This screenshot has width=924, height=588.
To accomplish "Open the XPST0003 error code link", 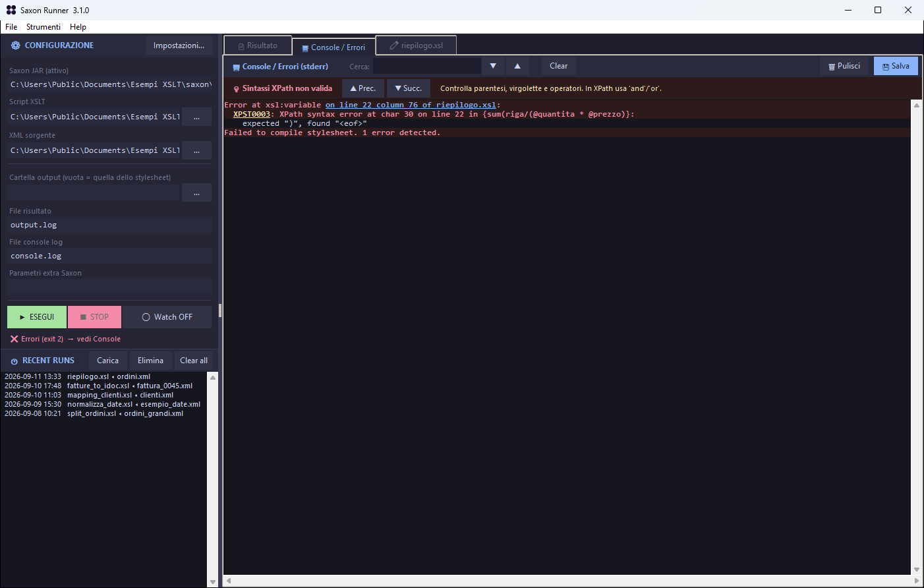I will (252, 114).
